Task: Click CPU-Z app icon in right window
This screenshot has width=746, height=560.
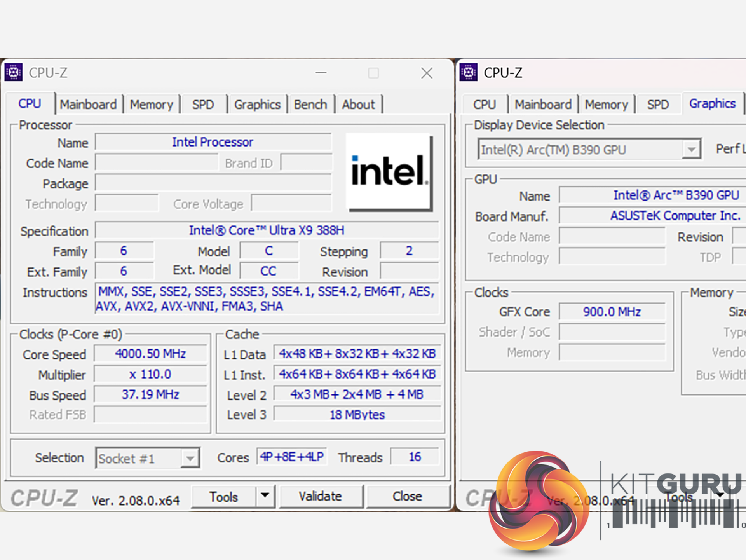Action: tap(468, 72)
